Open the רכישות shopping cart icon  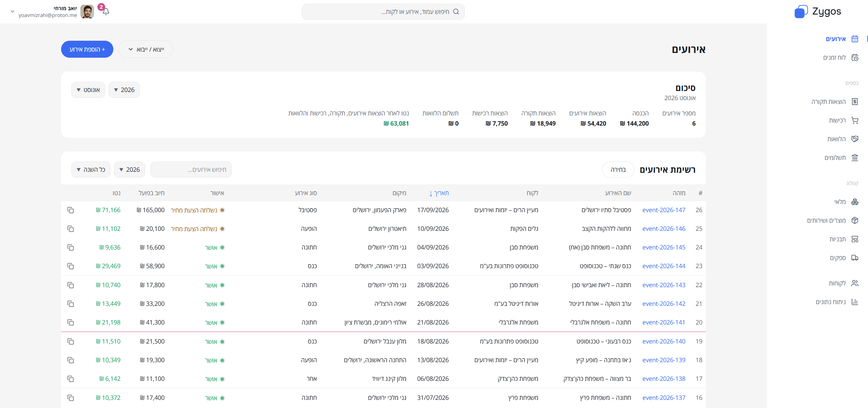(855, 120)
